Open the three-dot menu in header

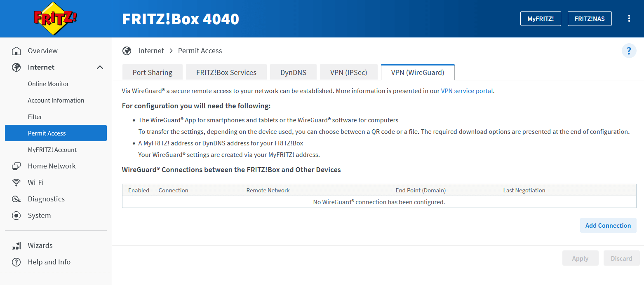[629, 19]
